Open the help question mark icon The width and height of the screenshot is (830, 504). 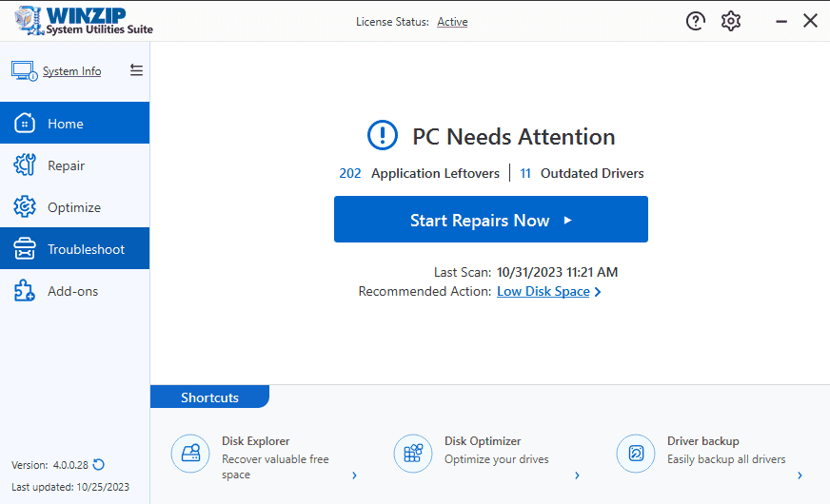[695, 21]
